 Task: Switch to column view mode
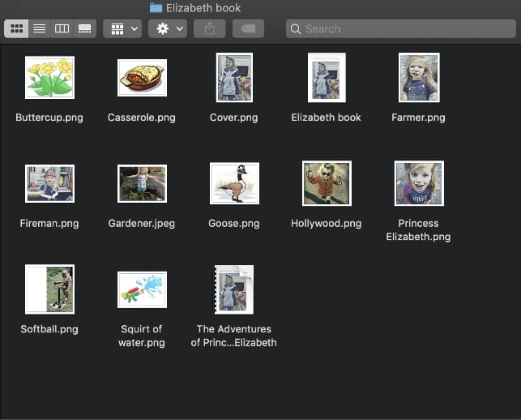[x=62, y=28]
